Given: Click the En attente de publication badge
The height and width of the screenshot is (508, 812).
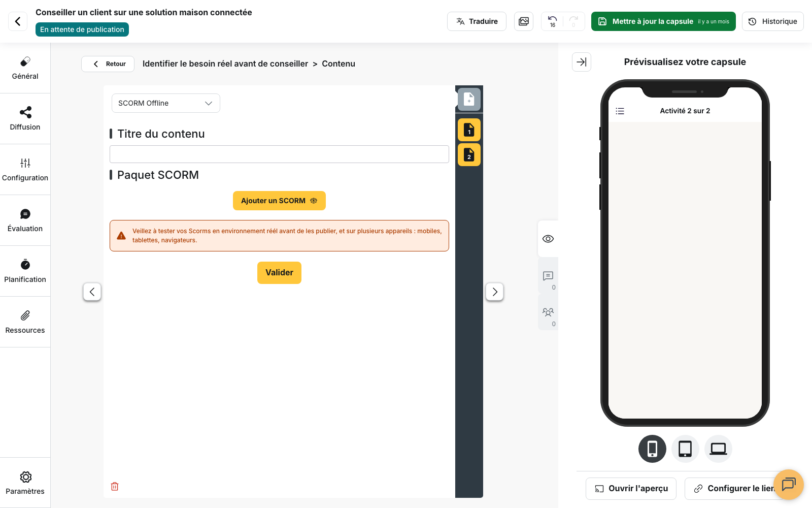Looking at the screenshot, I should pyautogui.click(x=82, y=29).
